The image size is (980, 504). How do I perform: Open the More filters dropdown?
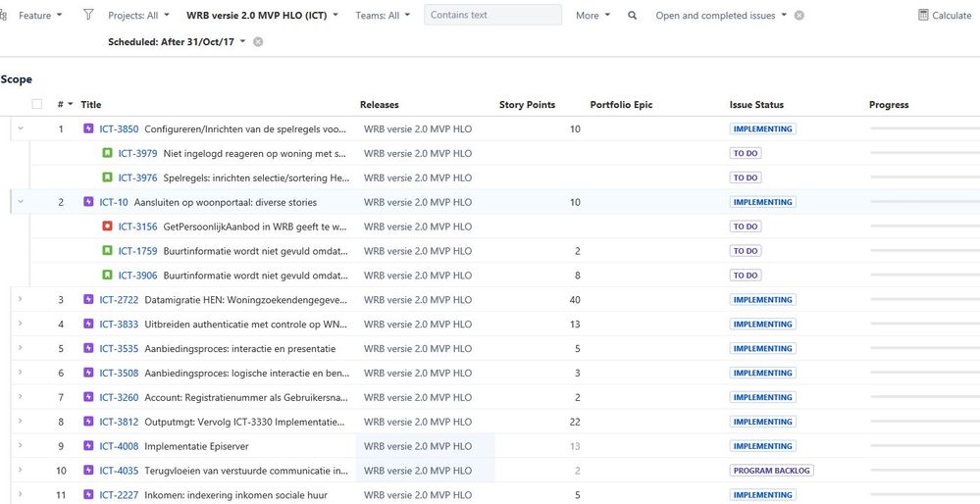pyautogui.click(x=593, y=16)
